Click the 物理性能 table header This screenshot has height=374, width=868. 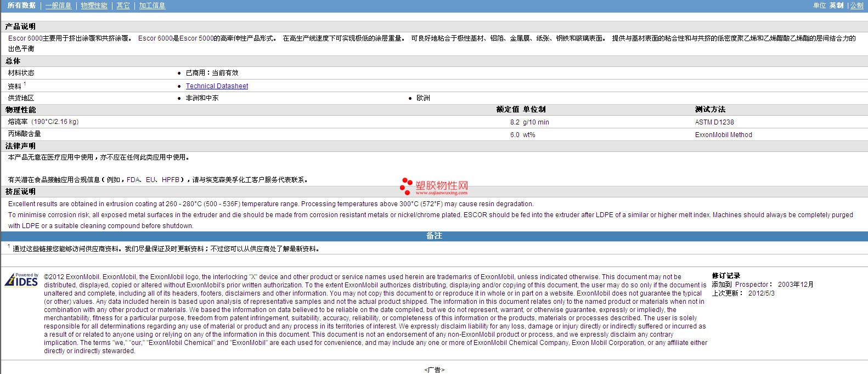20,110
